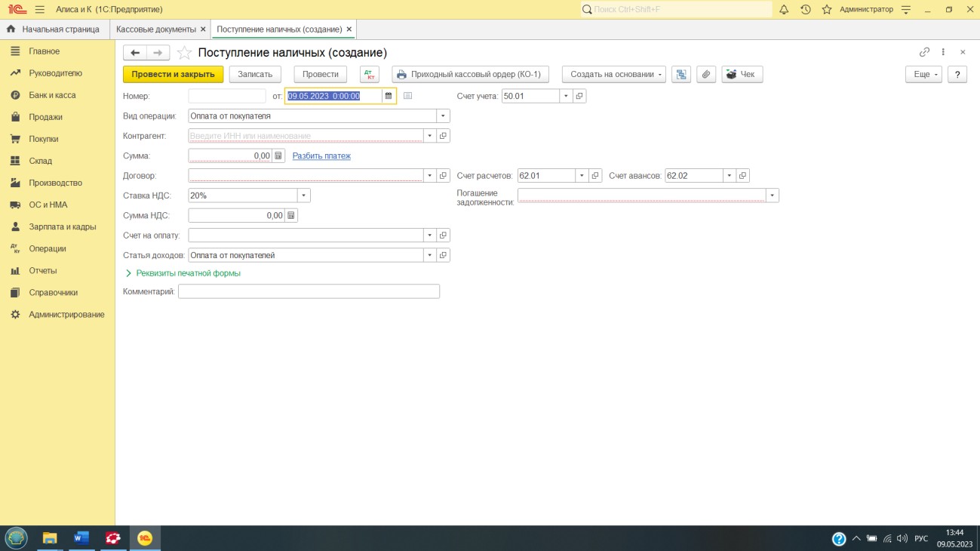Open Создать на основании dropdown

tap(614, 74)
